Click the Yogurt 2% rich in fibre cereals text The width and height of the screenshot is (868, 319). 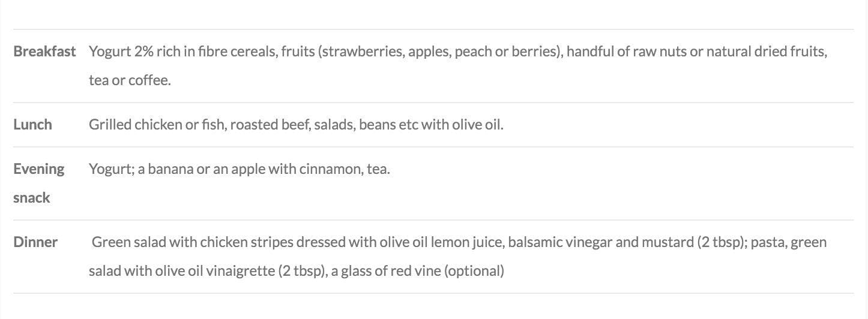(183, 52)
